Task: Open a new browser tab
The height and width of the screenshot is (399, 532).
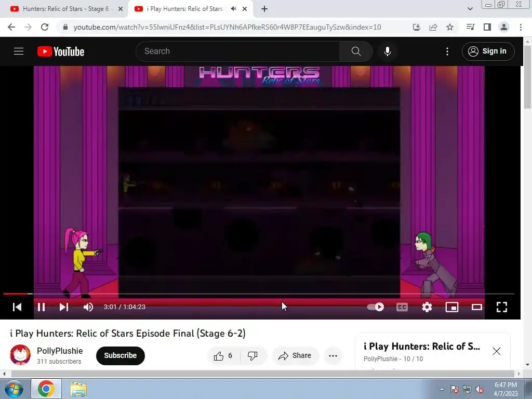Action: point(264,9)
